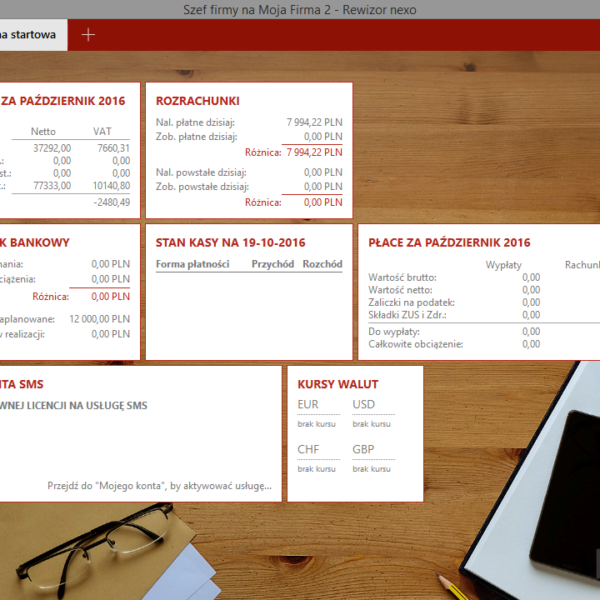Click the 'Zob. płatne dzisiaj' label
The image size is (600, 600).
(197, 137)
